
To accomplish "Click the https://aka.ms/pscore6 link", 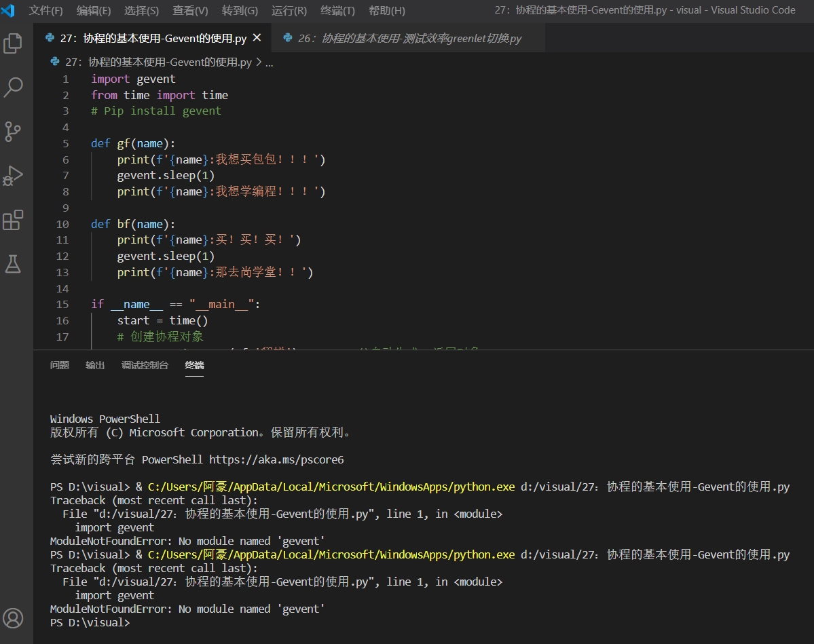I will tap(276, 460).
